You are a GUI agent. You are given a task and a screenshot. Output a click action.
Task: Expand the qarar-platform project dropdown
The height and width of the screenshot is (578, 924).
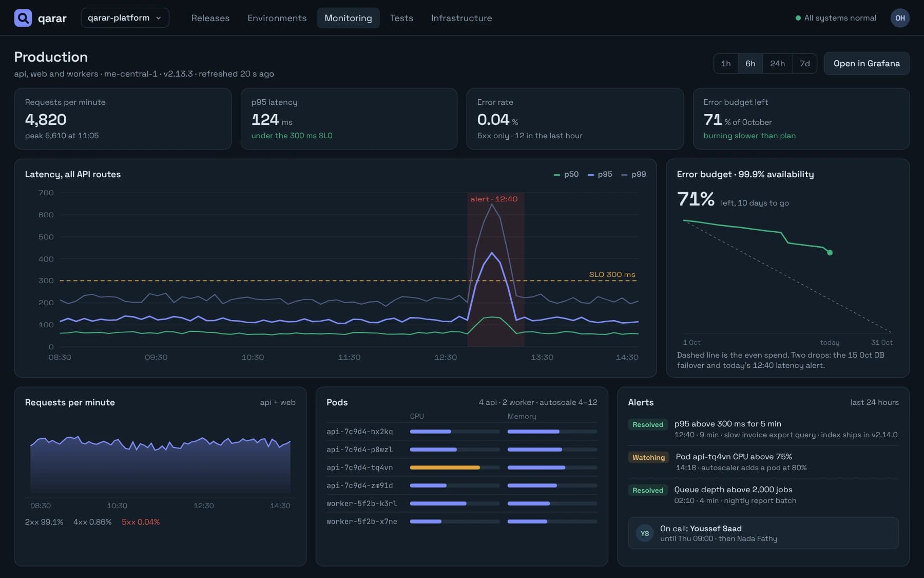coord(125,18)
